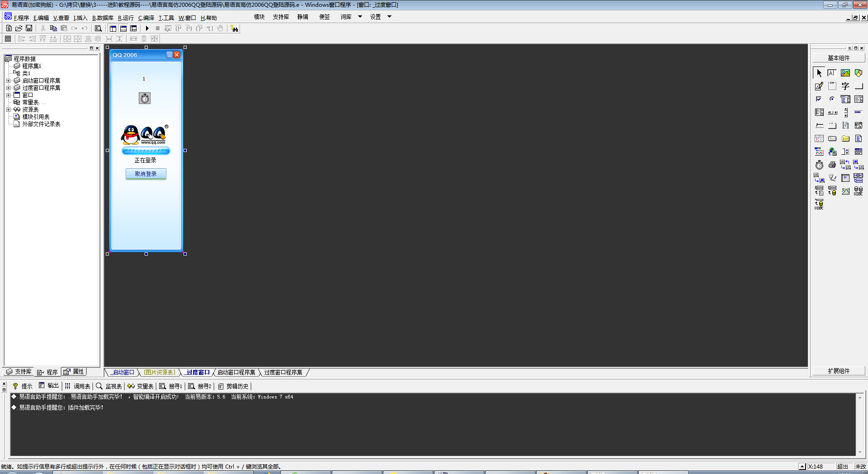Open the B.数据库 menu
This screenshot has height=474, width=868.
(x=103, y=18)
